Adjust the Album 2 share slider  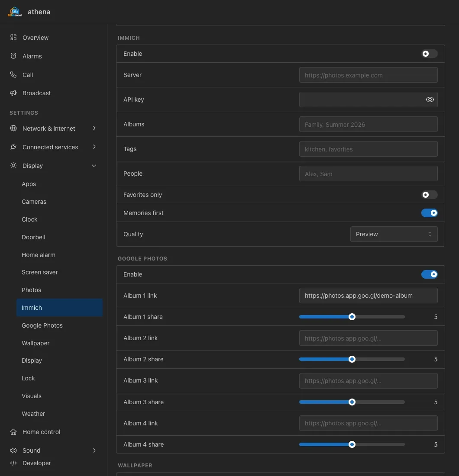pos(352,359)
